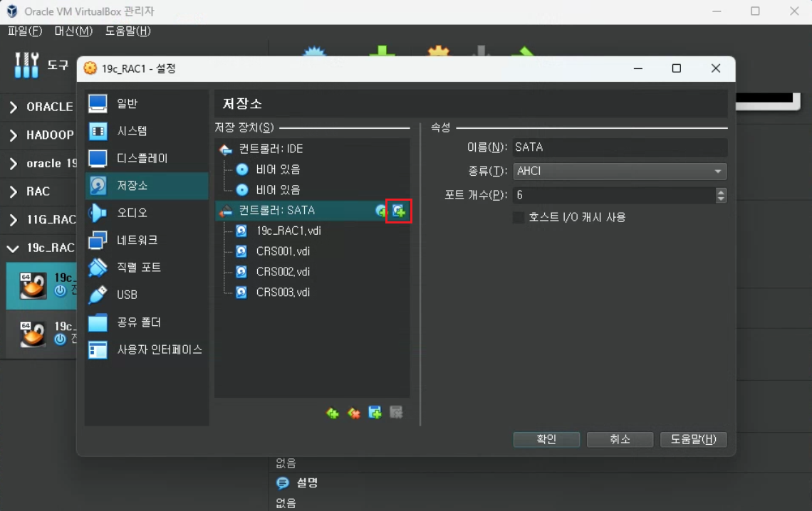Cancel the dialog with 취소

point(620,439)
